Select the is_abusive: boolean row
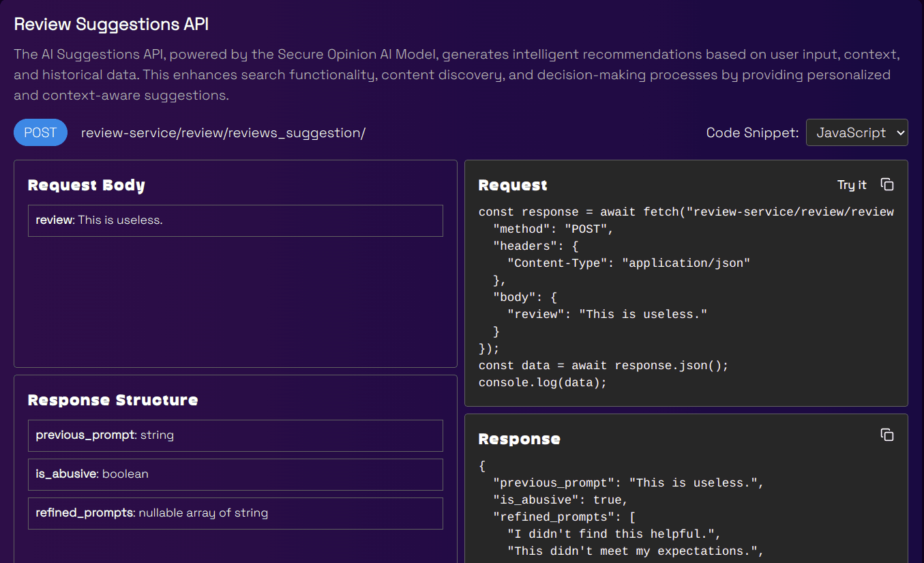Image resolution: width=924 pixels, height=563 pixels. pos(235,474)
